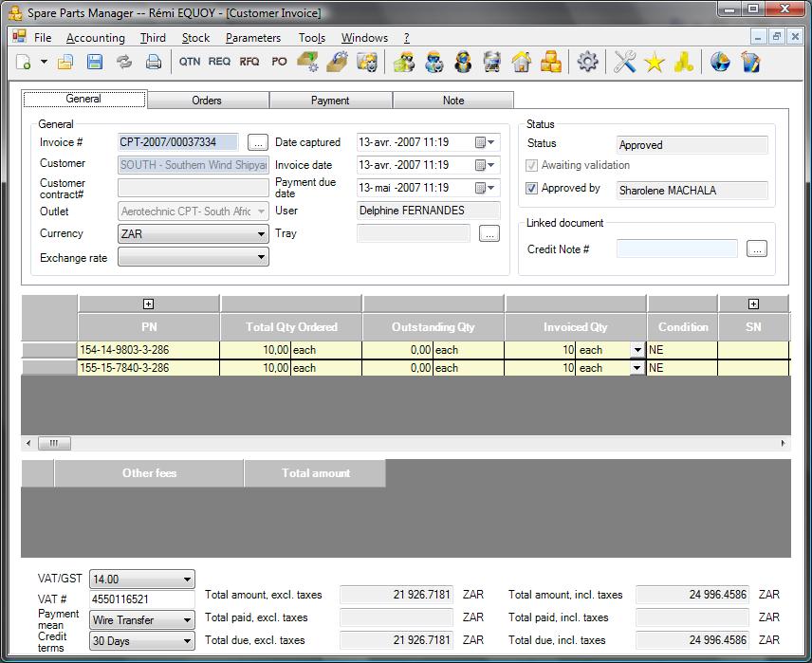Image resolution: width=812 pixels, height=663 pixels.
Task: Click the folder with gear toolbar icon
Action: coord(367,63)
